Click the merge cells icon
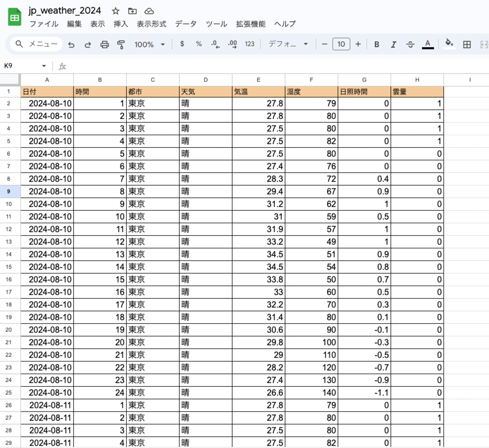 (484, 44)
